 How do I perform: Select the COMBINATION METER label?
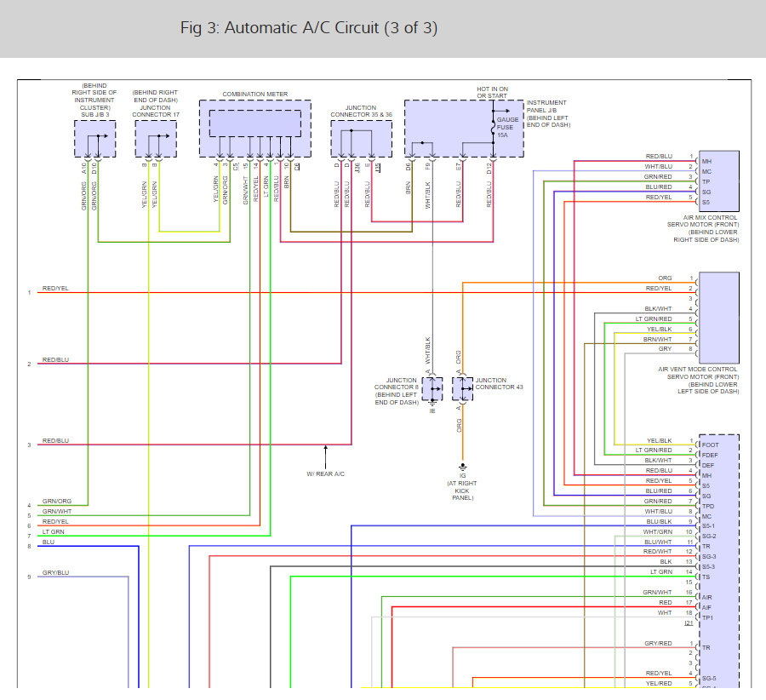click(x=255, y=94)
